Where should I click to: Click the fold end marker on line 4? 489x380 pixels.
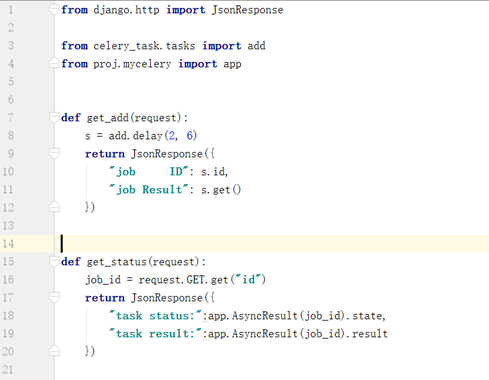tap(54, 63)
